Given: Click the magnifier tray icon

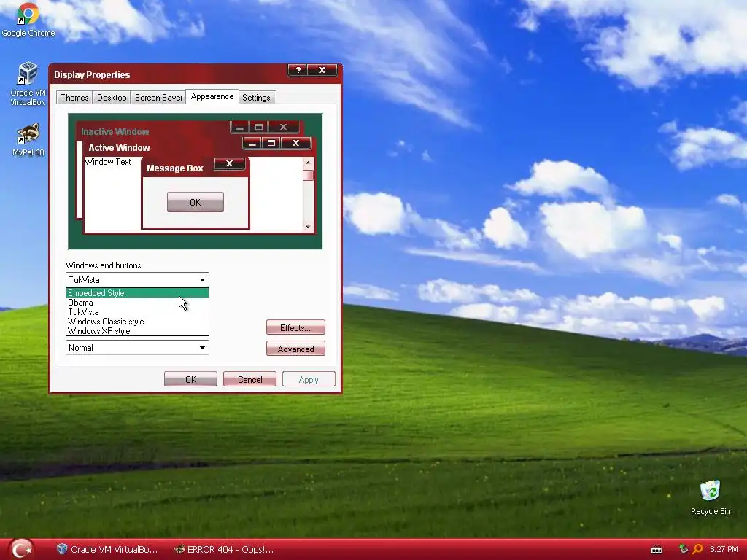Looking at the screenshot, I should click(x=697, y=549).
